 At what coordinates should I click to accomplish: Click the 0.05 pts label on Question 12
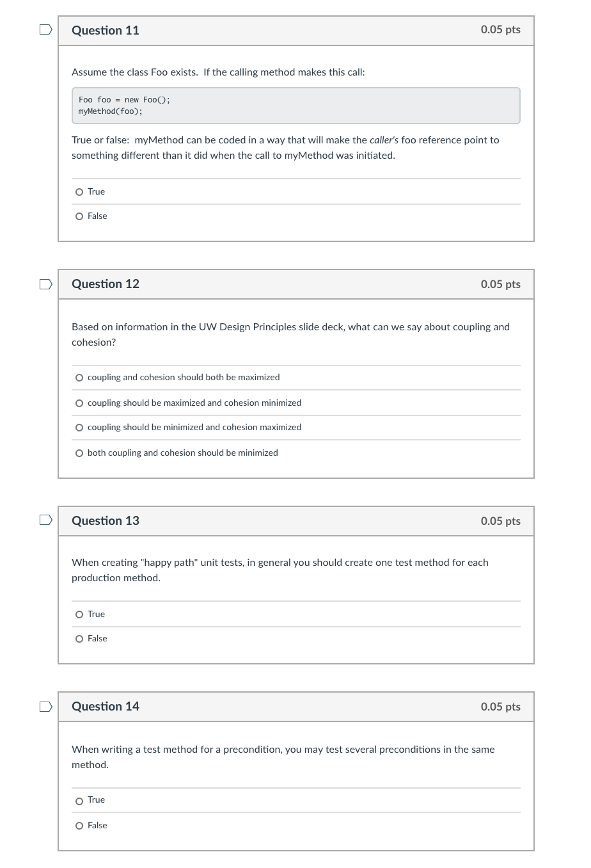[x=500, y=284]
